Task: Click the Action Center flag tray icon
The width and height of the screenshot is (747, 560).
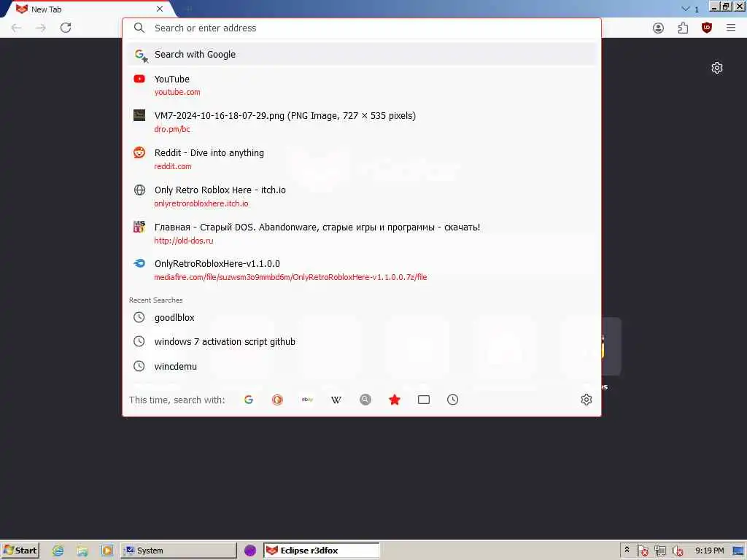Action: [642, 551]
